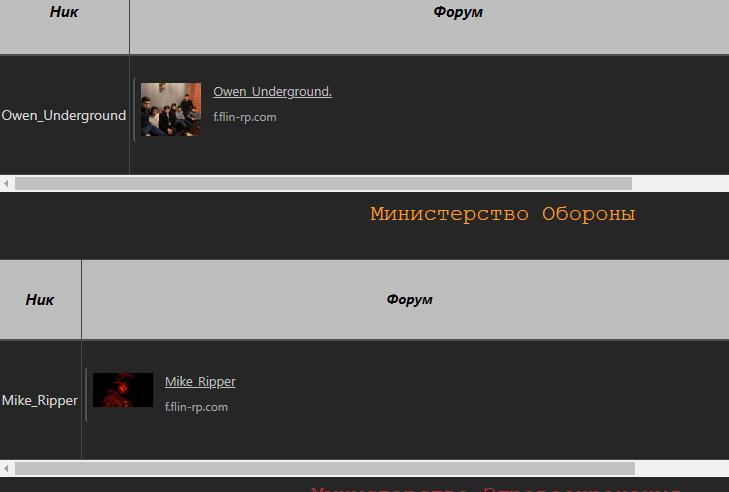Click the empty track right of second scrollbar
The image size is (729, 492).
pos(682,468)
